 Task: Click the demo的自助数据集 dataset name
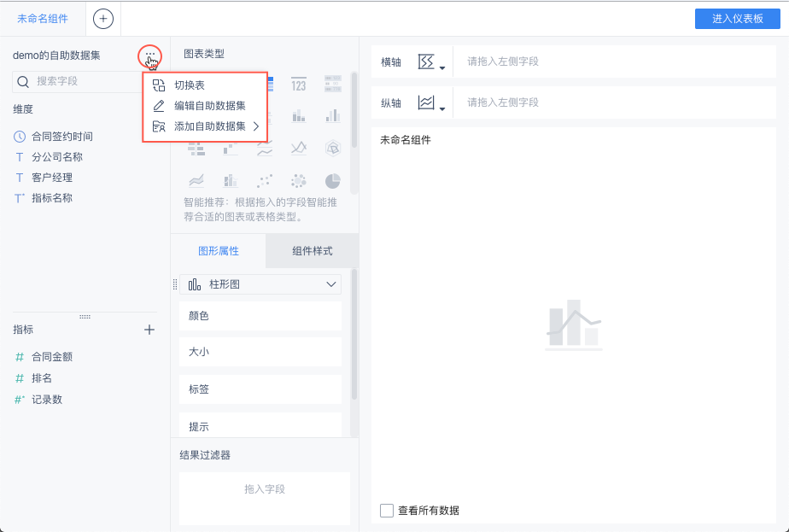pos(56,56)
